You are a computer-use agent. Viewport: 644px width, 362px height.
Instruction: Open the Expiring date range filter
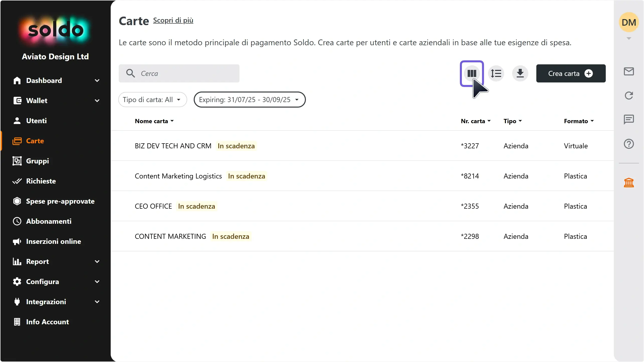250,100
